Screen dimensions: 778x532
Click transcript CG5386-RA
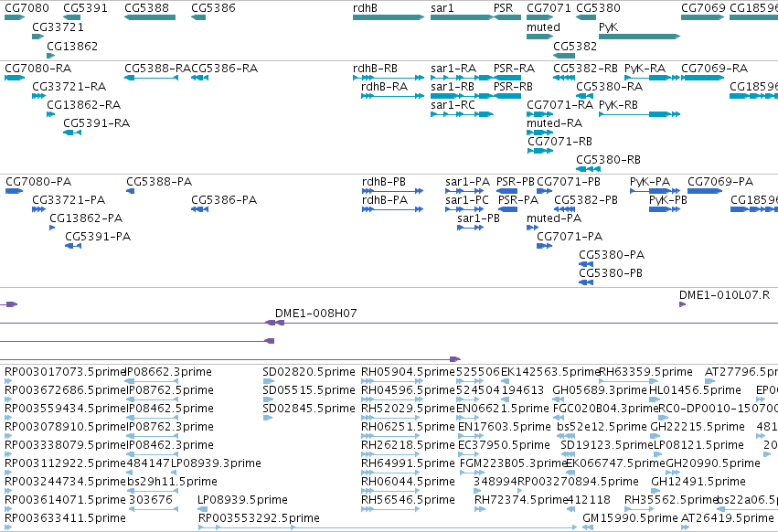point(225,69)
